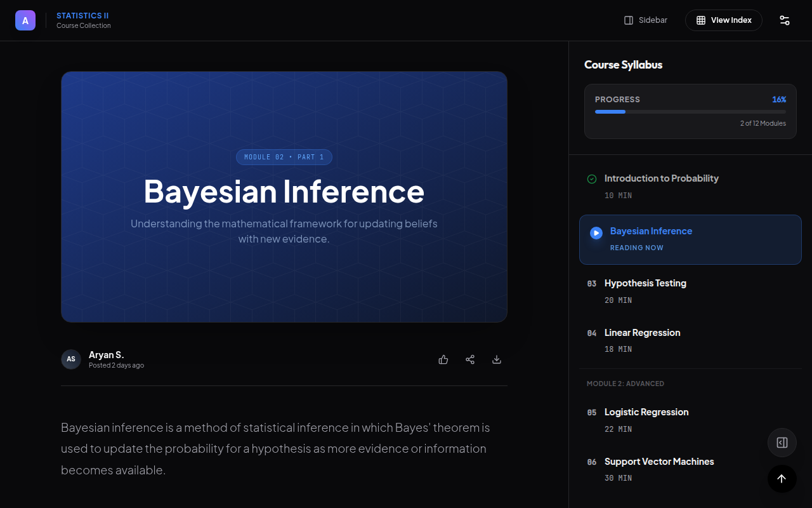Select the Hypothesis Testing module
812x508 pixels.
(x=645, y=283)
